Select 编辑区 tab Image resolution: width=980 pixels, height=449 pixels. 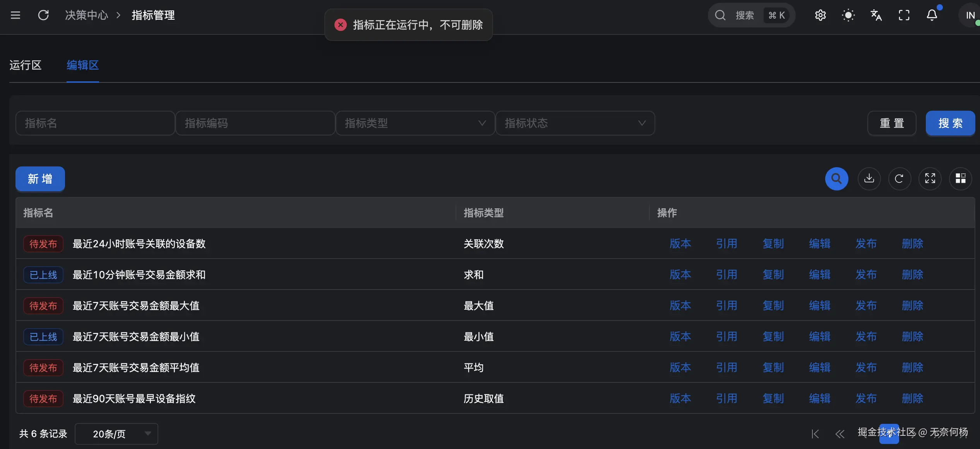(82, 65)
